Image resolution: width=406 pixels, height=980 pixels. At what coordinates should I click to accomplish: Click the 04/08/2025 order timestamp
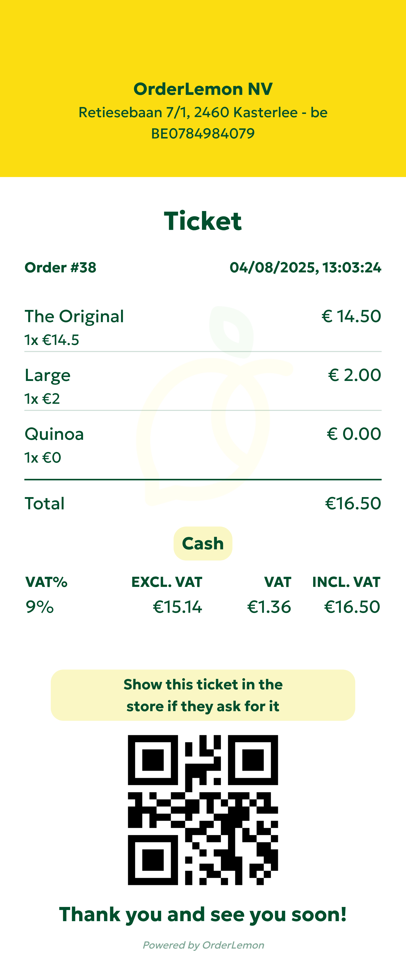[305, 267]
